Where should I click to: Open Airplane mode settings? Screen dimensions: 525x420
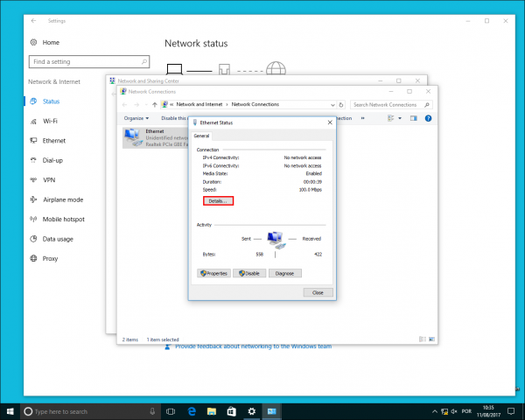(63, 200)
